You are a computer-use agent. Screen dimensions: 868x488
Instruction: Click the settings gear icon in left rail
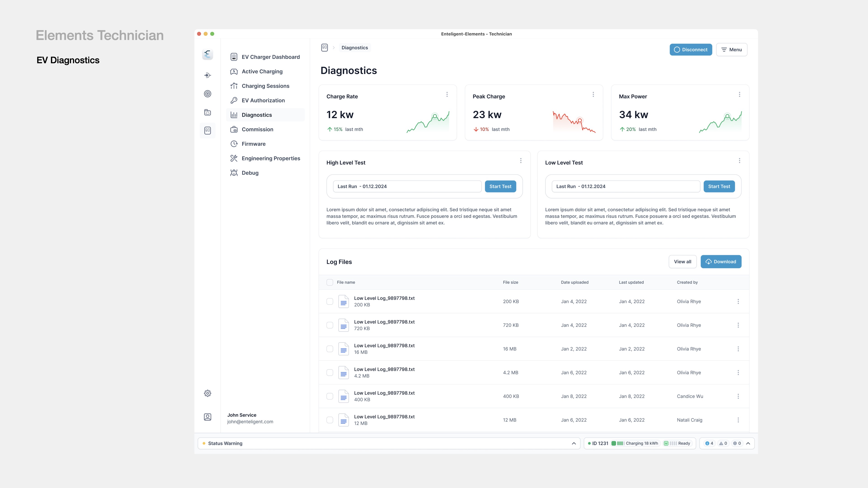click(x=208, y=393)
